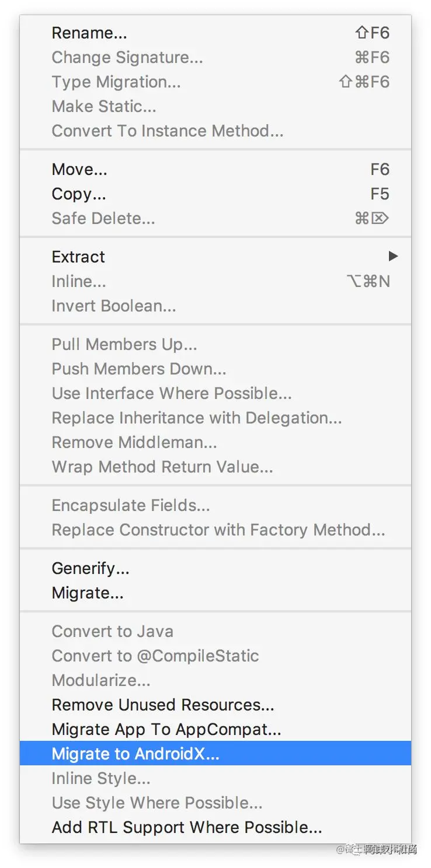This screenshot has width=431, height=868.
Task: Choose the Inline... menu entry
Action: pyautogui.click(x=79, y=282)
